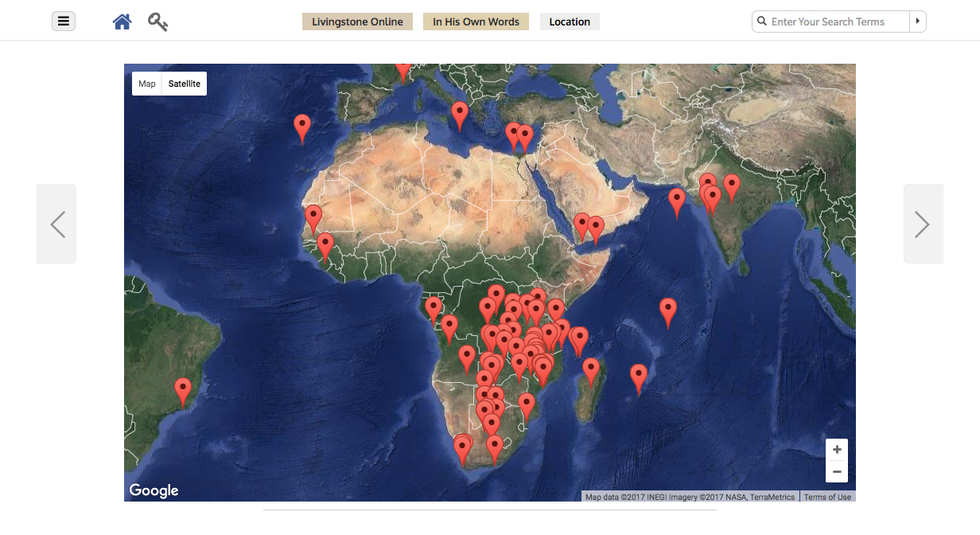Open the Terms of Use link
Viewport: 980px width, 535px height.
pyautogui.click(x=827, y=497)
